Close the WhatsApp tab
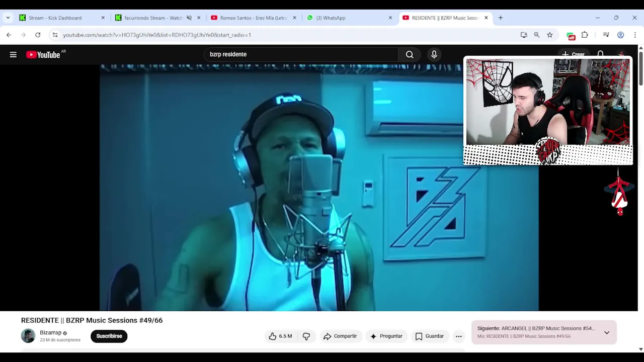Viewport: 644px width, 362px height. click(x=390, y=18)
